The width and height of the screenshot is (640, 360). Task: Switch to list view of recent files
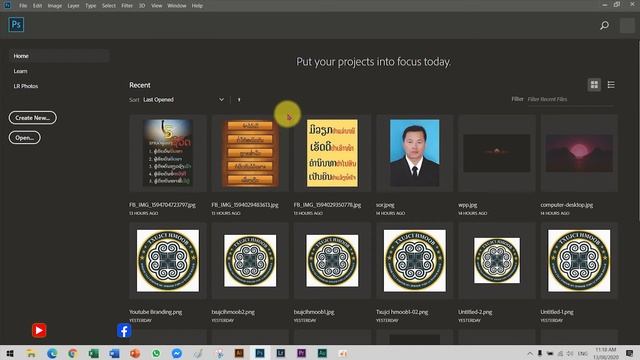611,84
